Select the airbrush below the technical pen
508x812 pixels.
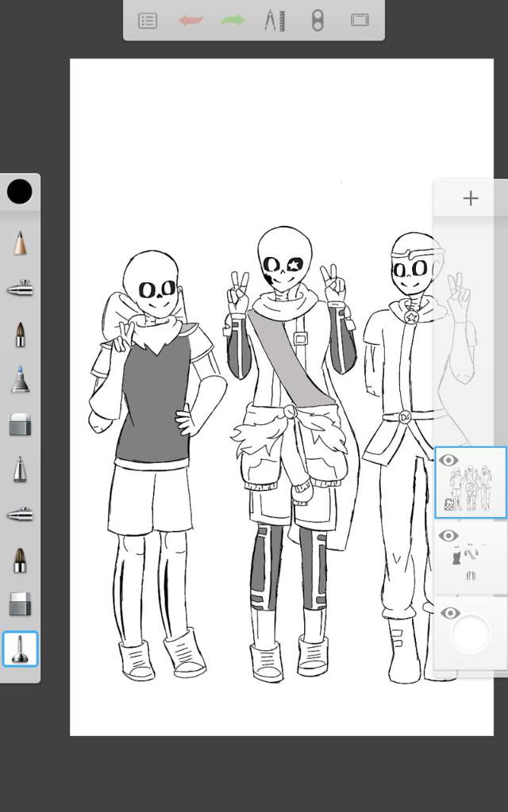[20, 514]
